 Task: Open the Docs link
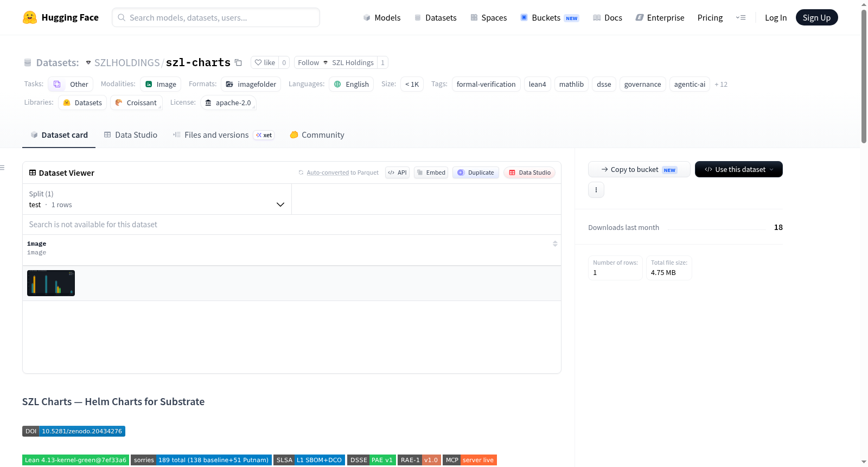click(608, 17)
